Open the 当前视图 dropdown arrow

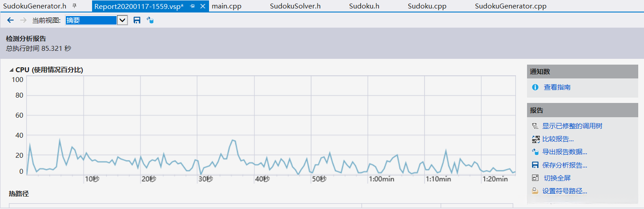pyautogui.click(x=122, y=20)
